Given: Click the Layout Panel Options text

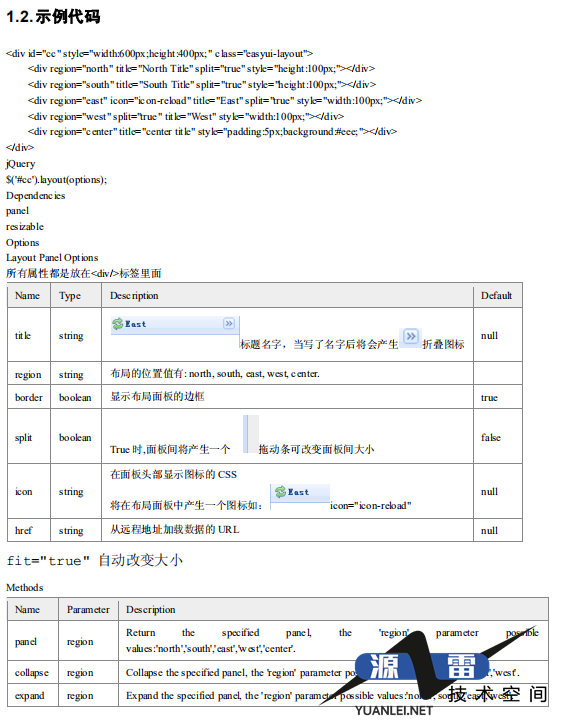Looking at the screenshot, I should [x=52, y=258].
